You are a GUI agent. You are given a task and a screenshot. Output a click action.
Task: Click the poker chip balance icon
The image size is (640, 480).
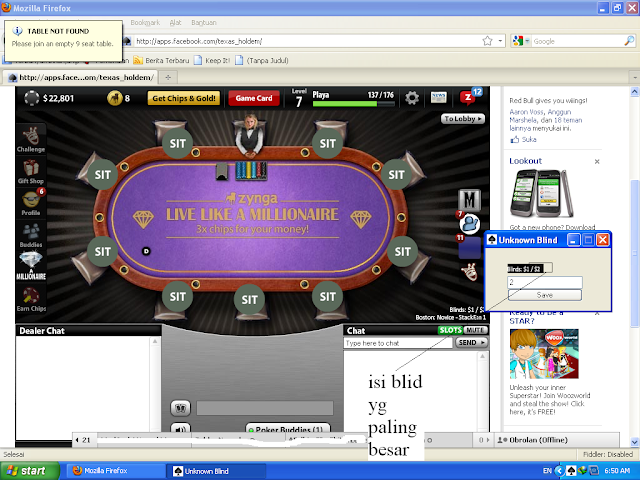click(31, 98)
